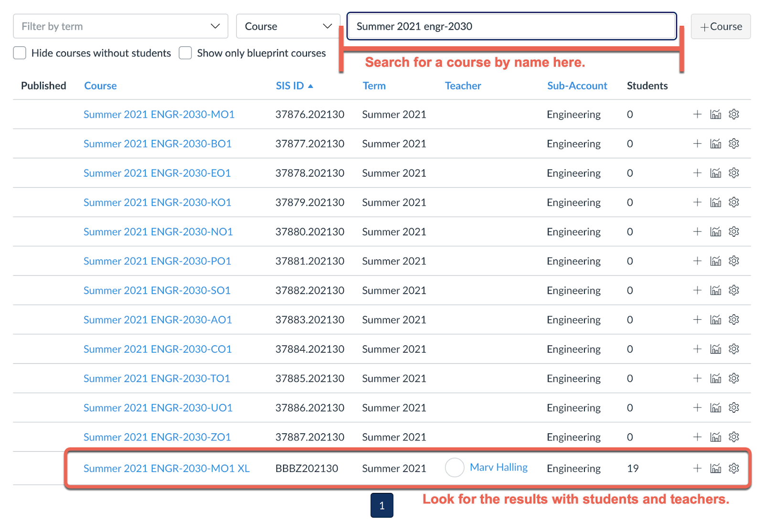
Task: View statistics icon for ENGR-2030-BO1
Action: tap(715, 144)
